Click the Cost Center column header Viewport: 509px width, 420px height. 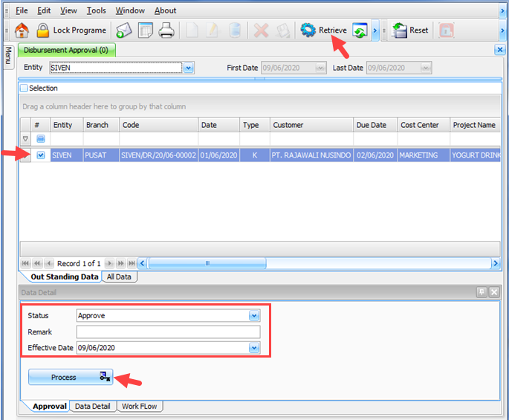point(424,125)
